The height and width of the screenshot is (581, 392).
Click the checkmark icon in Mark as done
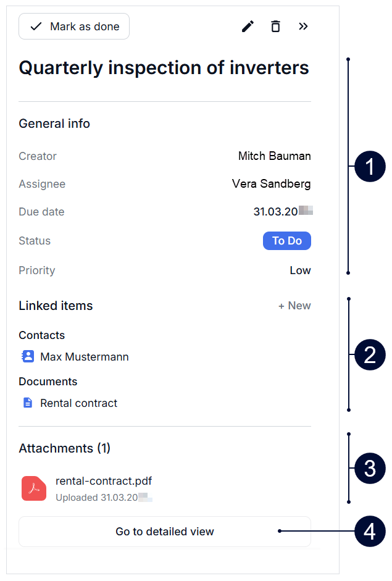click(36, 27)
